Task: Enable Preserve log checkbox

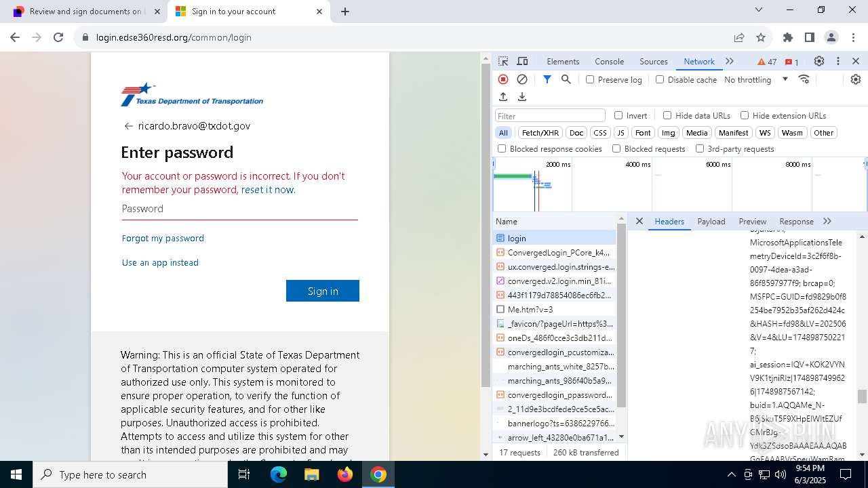Action: (x=590, y=79)
